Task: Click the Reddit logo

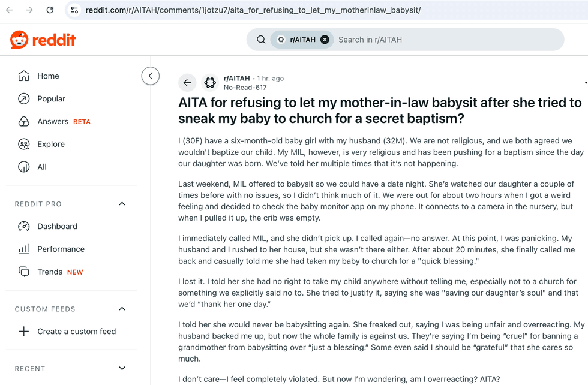Action: pos(43,40)
